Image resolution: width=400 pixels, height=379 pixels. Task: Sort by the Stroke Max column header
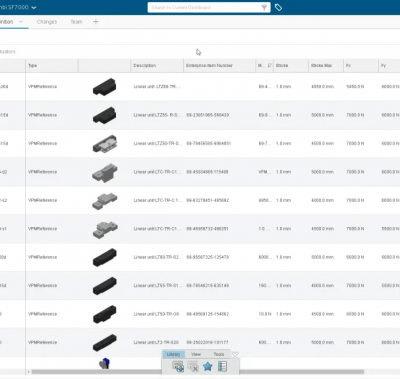tap(326, 66)
